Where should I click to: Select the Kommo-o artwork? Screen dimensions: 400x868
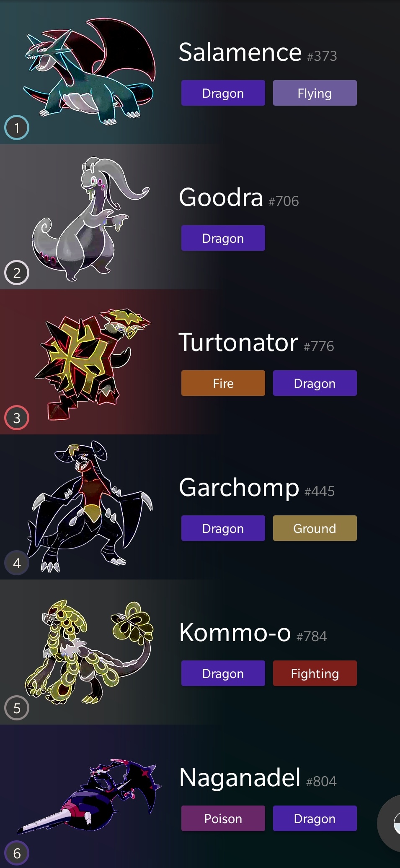click(x=89, y=652)
